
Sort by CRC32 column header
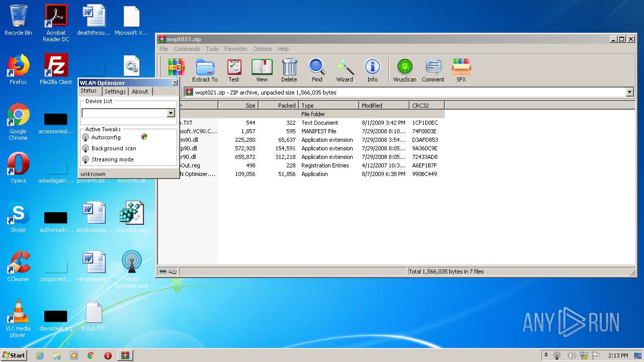(x=427, y=106)
